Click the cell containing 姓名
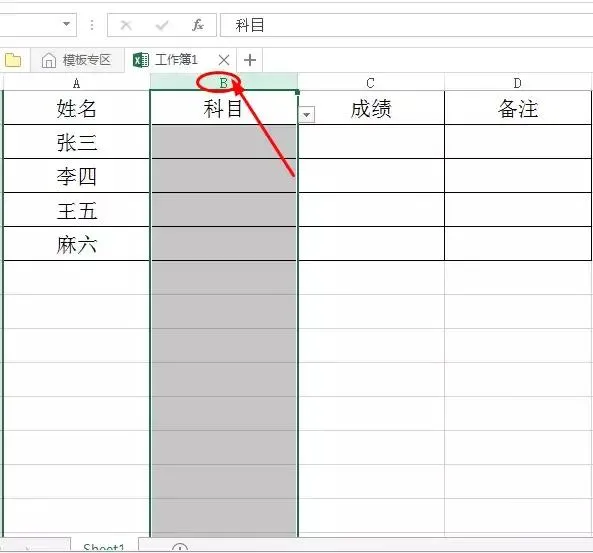 pyautogui.click(x=76, y=108)
